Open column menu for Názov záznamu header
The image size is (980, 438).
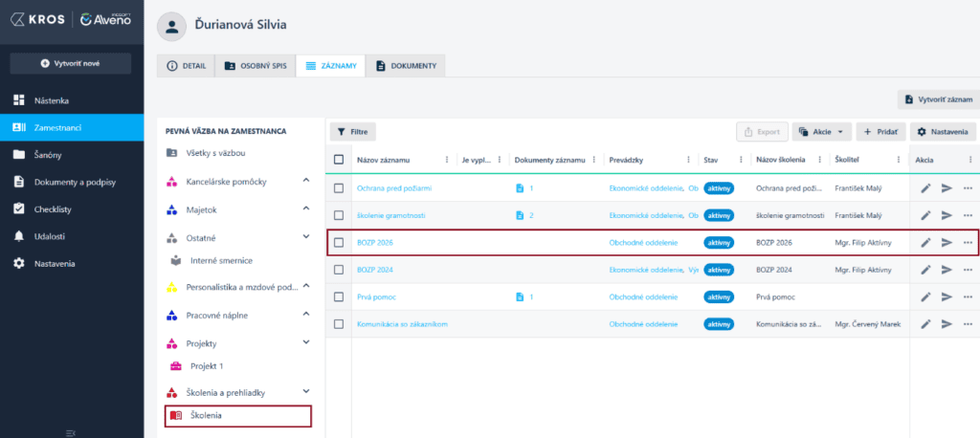[446, 160]
